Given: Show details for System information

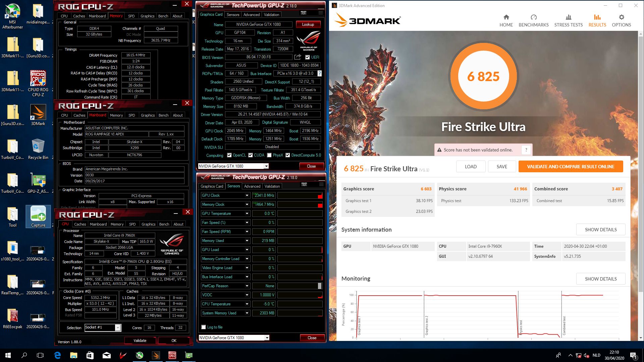Looking at the screenshot, I should tap(601, 230).
